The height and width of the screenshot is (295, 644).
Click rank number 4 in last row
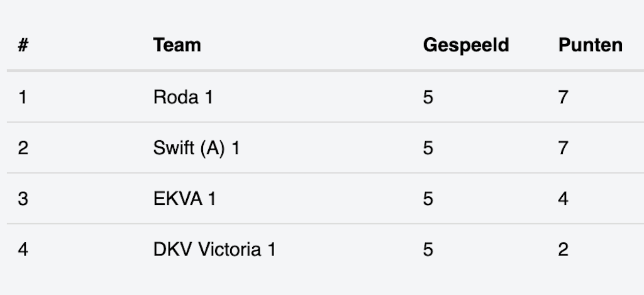click(23, 250)
